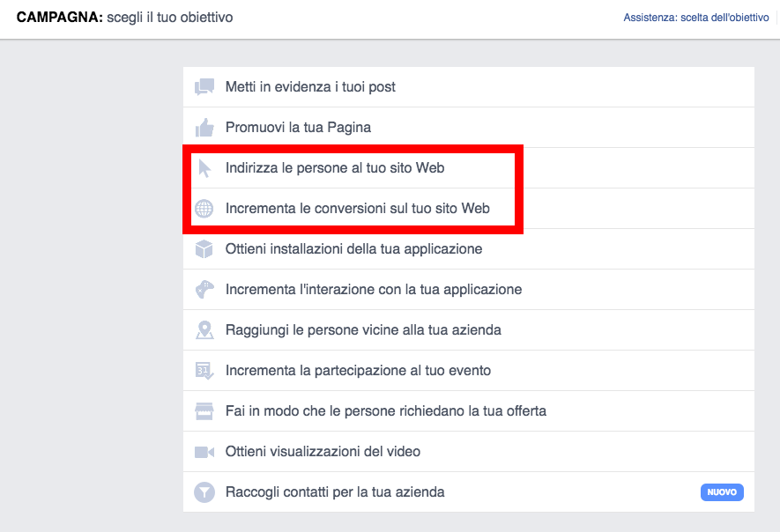This screenshot has width=780, height=532.
Task: Click the blue NUOVO badge
Action: coord(722,492)
